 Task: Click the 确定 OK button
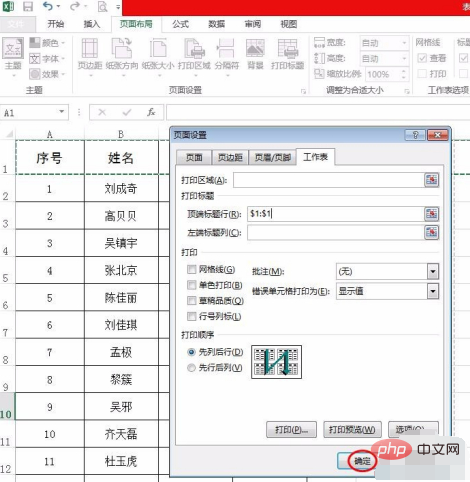362,461
